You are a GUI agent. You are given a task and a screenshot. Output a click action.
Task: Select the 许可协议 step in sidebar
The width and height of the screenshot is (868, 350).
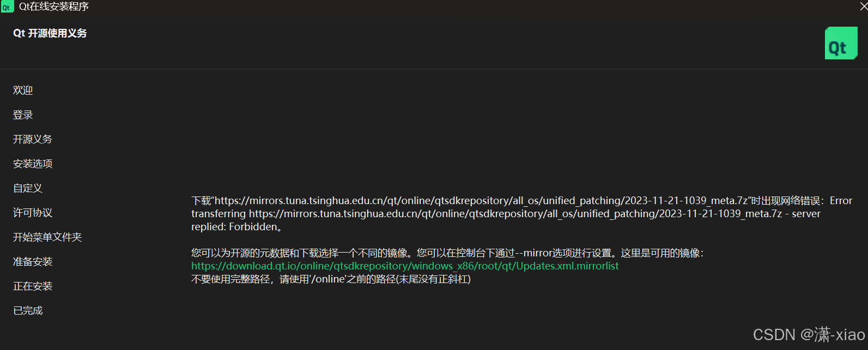33,213
